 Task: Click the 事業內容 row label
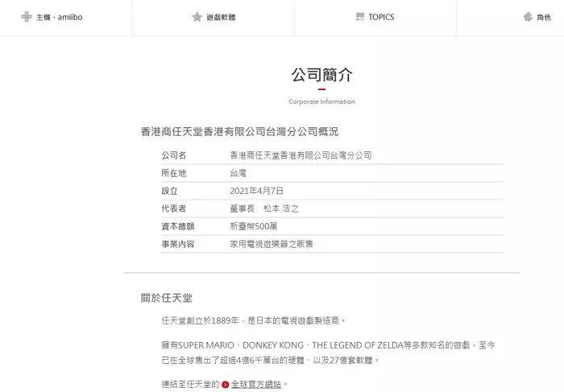pos(178,244)
